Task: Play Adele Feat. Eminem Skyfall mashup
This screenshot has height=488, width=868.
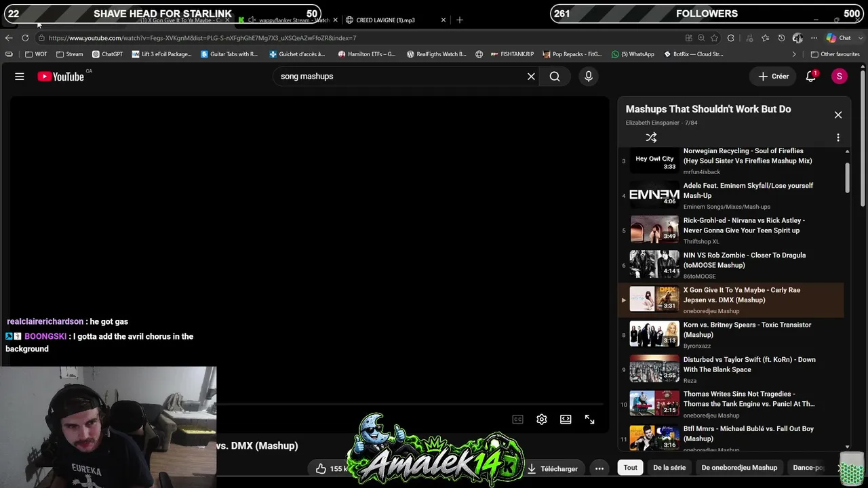Action: [732, 196]
